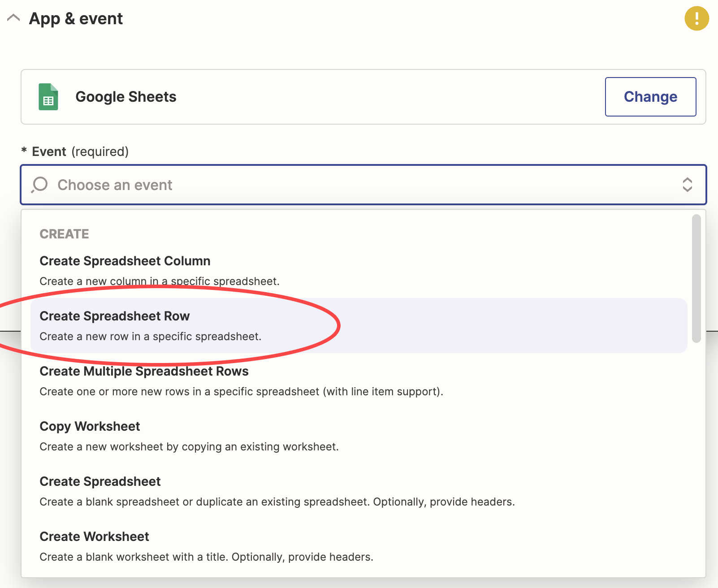
Task: Select Create Multiple Spreadsheet Rows event
Action: click(x=359, y=381)
